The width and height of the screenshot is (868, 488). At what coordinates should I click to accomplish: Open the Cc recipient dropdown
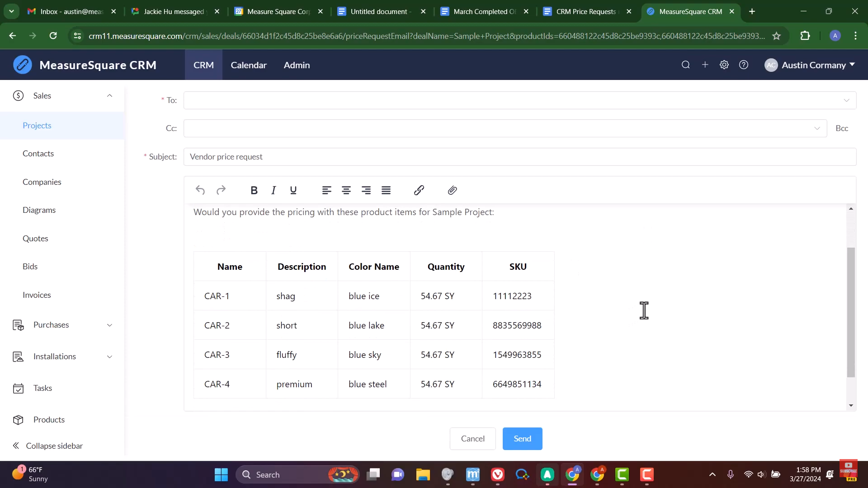point(817,128)
